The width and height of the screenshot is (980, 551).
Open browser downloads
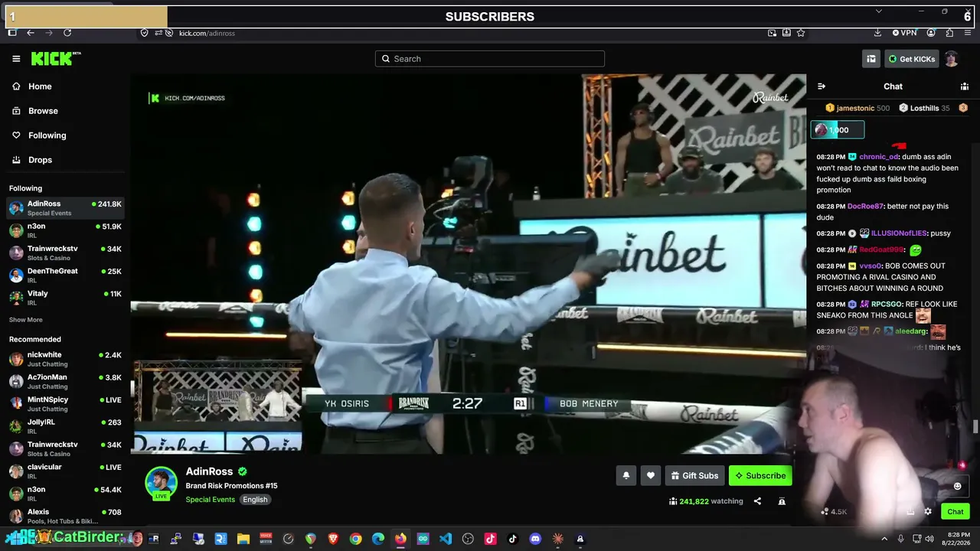click(x=877, y=33)
